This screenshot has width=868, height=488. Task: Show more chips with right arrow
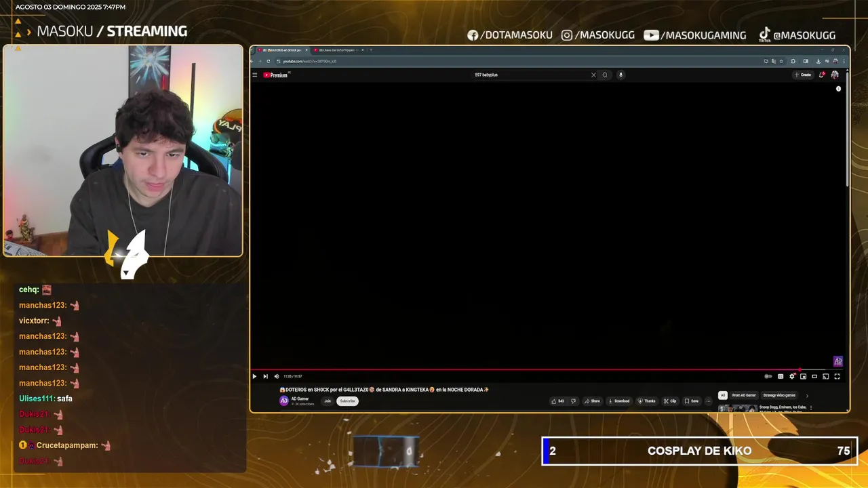point(807,396)
